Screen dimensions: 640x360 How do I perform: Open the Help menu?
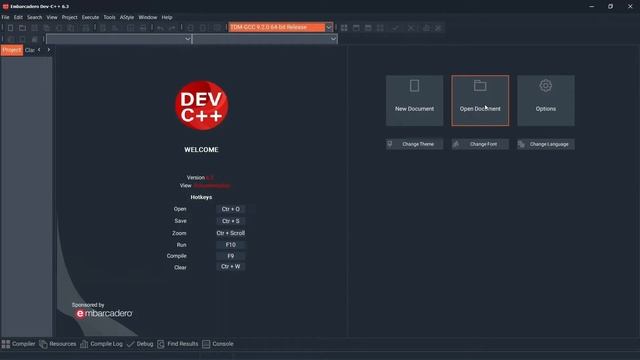coord(167,17)
